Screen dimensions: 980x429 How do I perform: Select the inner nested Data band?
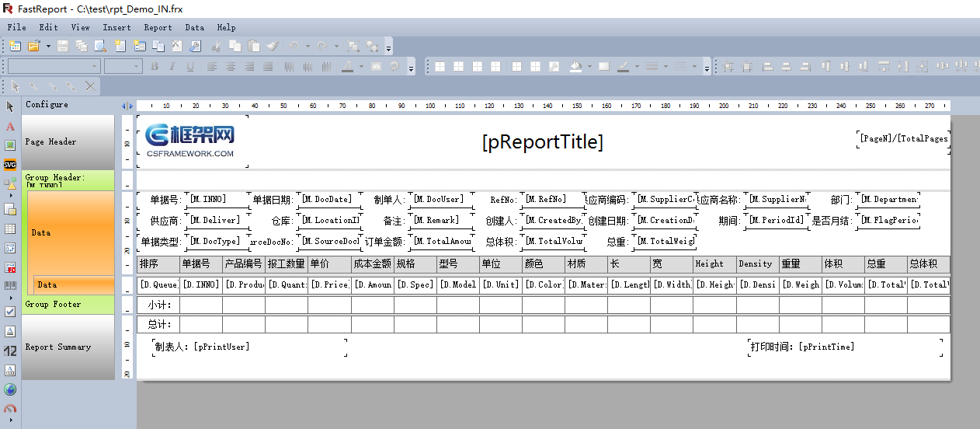pyautogui.click(x=74, y=284)
